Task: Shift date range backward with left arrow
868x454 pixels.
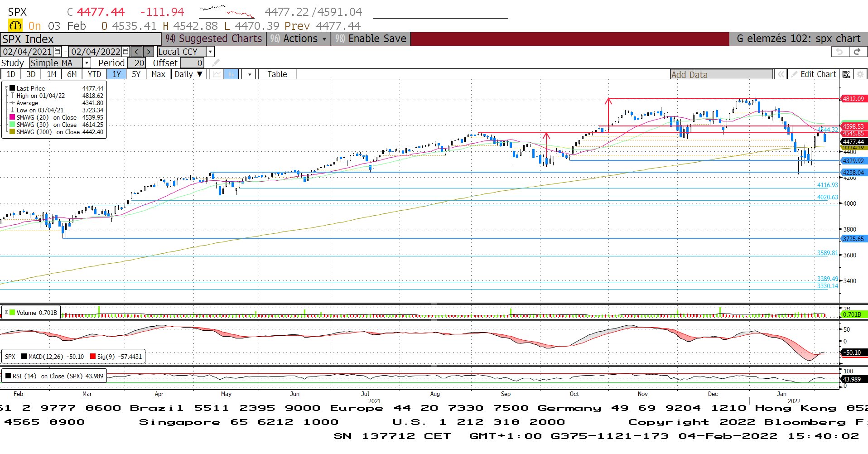Action: pos(137,52)
